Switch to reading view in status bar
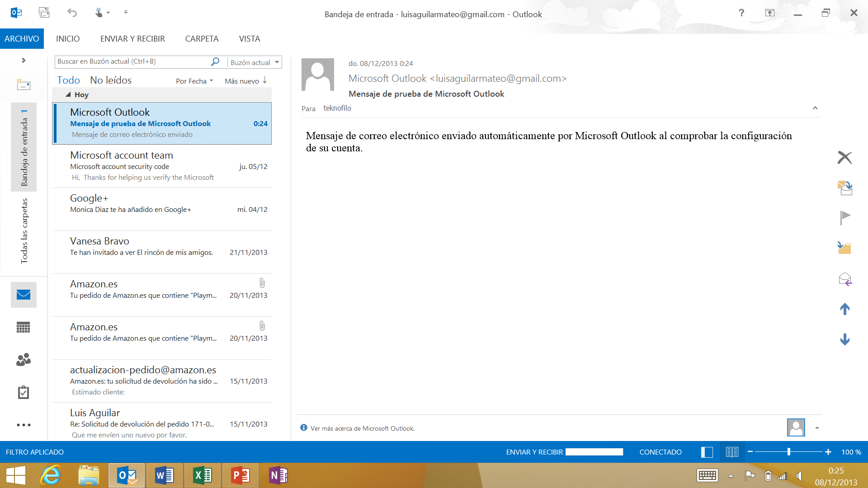The width and height of the screenshot is (868, 488). coord(731,452)
